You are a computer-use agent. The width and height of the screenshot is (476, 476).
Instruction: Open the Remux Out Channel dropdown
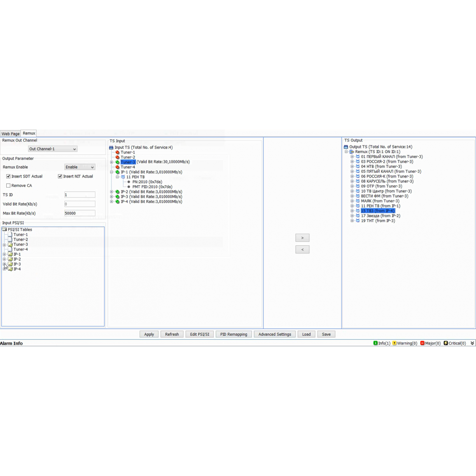click(x=53, y=149)
